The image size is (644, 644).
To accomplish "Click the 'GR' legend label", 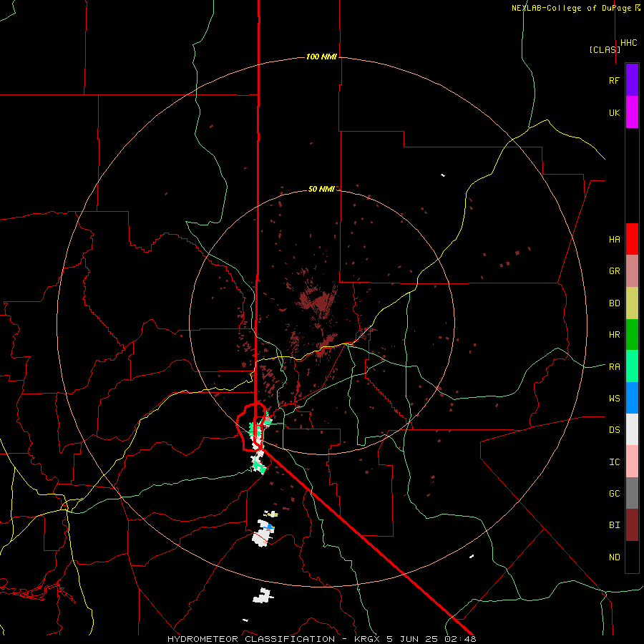I will click(615, 271).
